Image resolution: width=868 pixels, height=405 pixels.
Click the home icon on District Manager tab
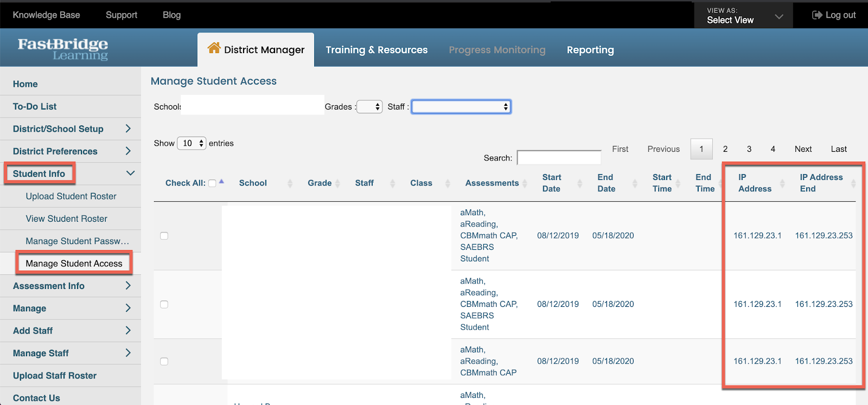(x=214, y=48)
